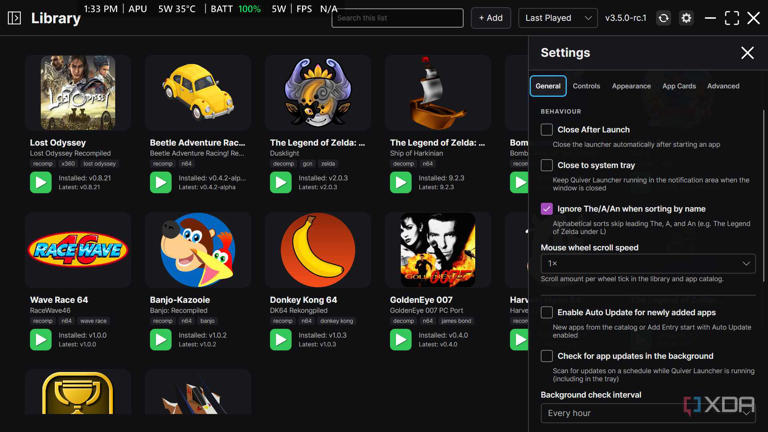Click the Donkey Kong 64 title
Screen dimensions: 768x432
point(303,300)
